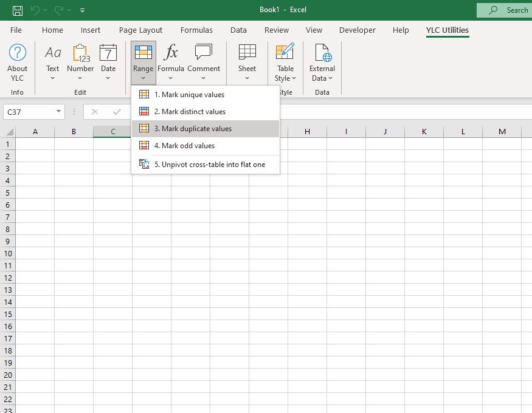Open the Comment tools icon
This screenshot has height=413, width=532.
click(204, 53)
